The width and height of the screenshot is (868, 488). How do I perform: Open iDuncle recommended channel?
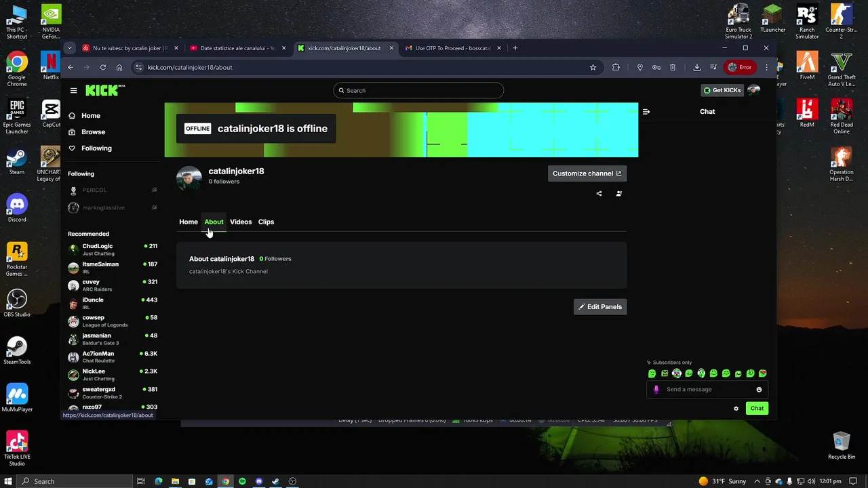point(113,303)
